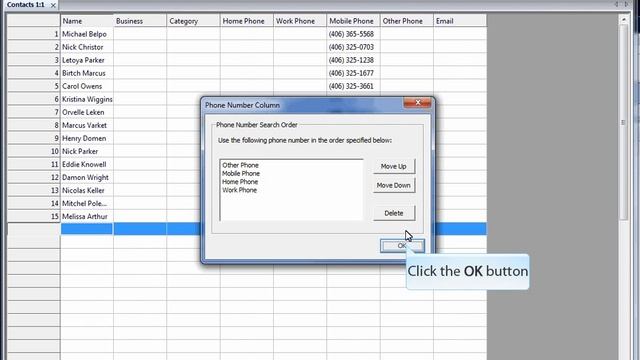Close the Phone Number Column dialog
This screenshot has width=640, height=360.
tap(418, 103)
